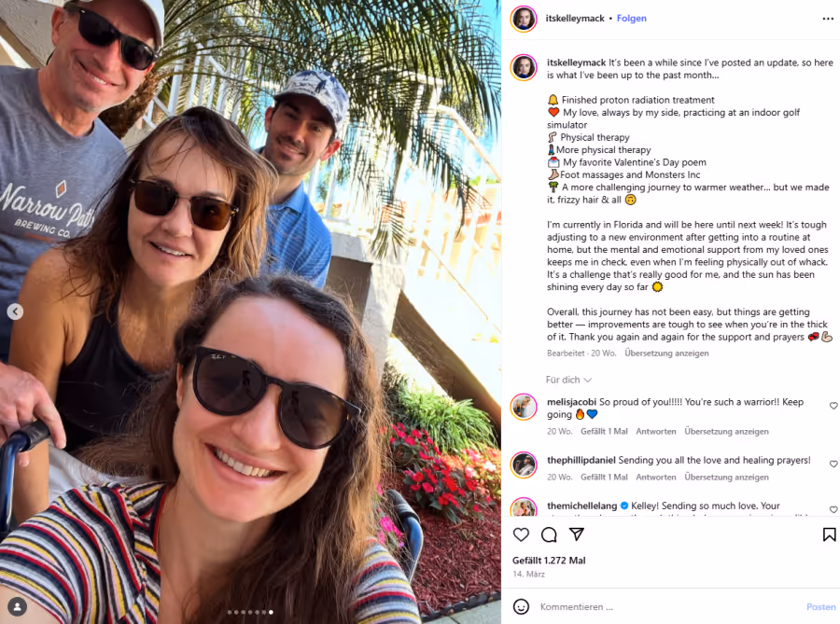
Task: Select first carousel dot indicator
Action: click(x=230, y=612)
